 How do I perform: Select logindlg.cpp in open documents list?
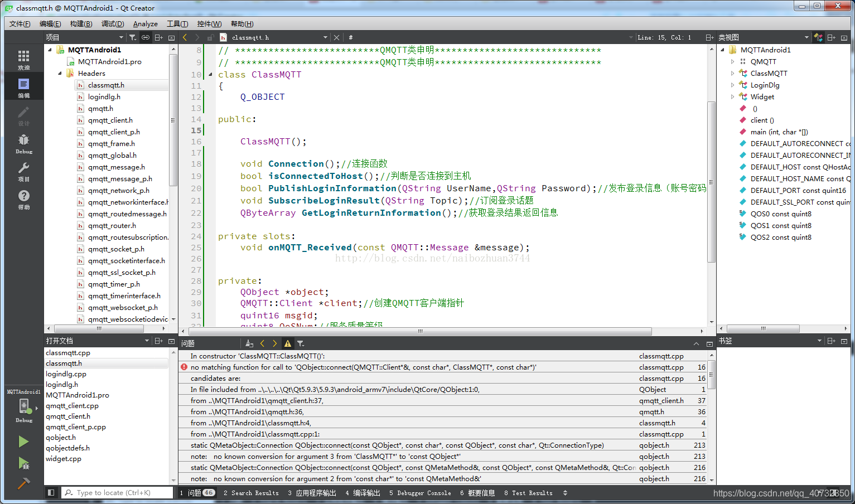tap(66, 374)
